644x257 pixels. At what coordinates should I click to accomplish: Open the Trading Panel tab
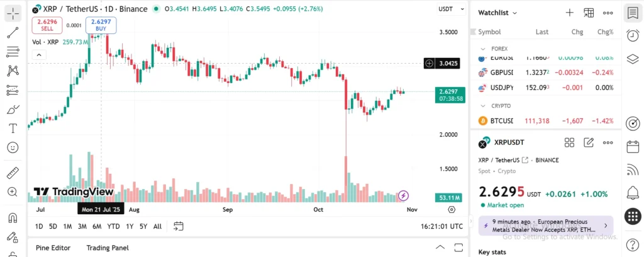pos(108,248)
